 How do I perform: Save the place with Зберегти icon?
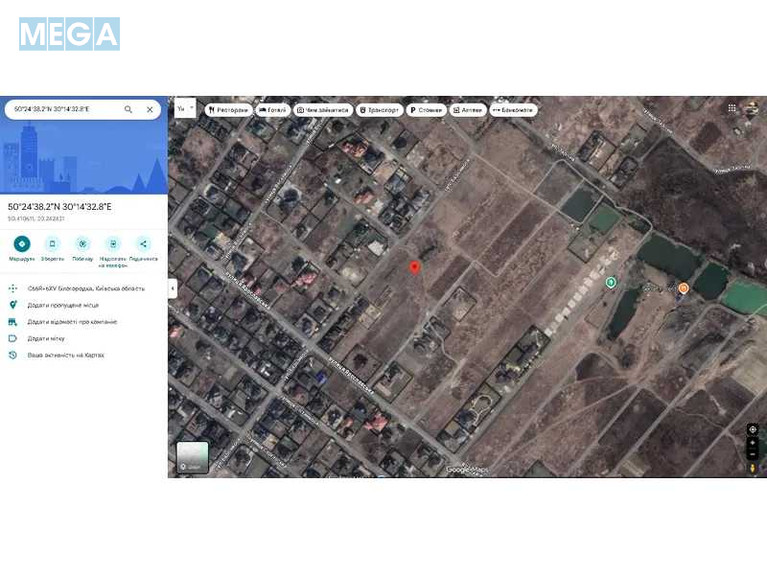[53, 244]
